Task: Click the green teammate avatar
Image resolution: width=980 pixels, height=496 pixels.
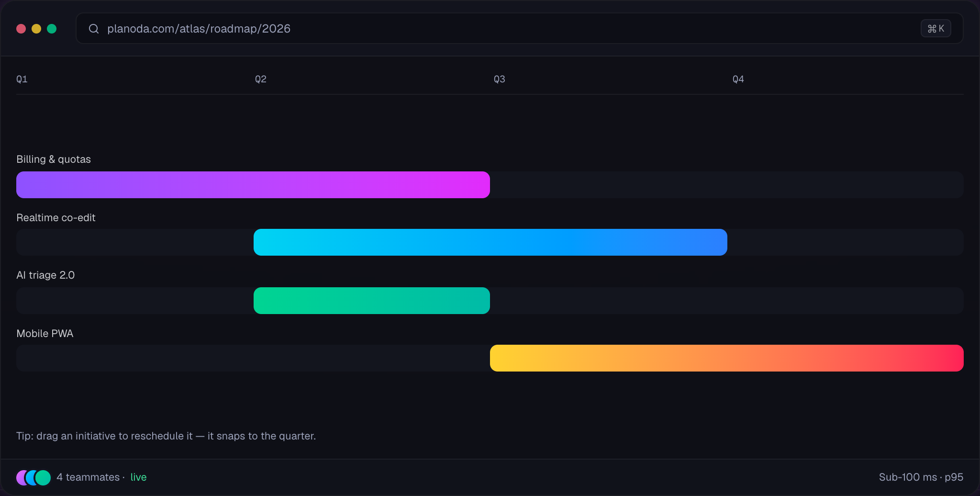Action: (x=43, y=478)
